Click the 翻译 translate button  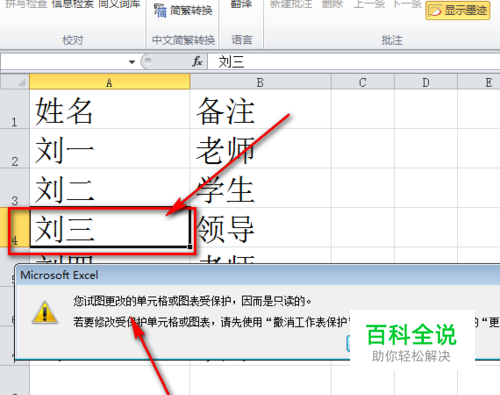click(x=241, y=4)
